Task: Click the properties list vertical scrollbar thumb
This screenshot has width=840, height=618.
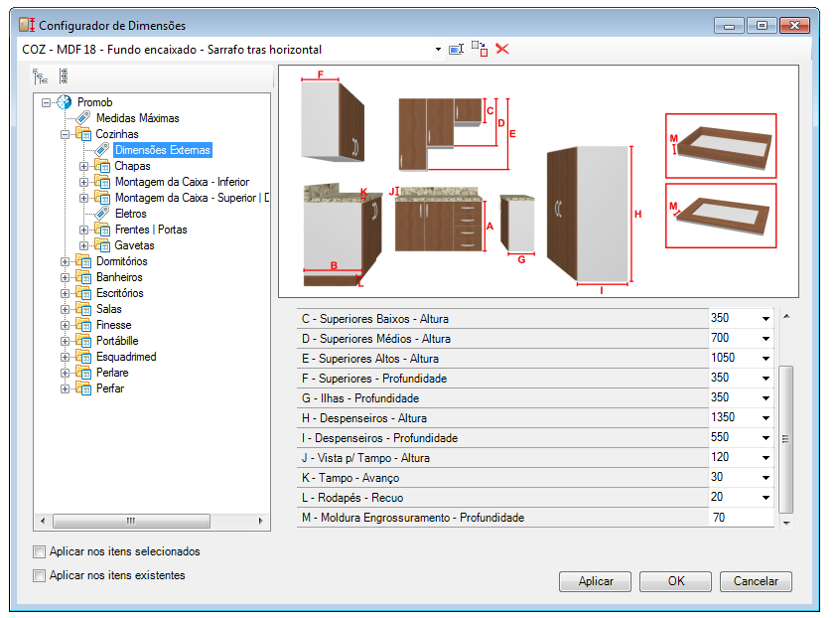Action: point(786,439)
